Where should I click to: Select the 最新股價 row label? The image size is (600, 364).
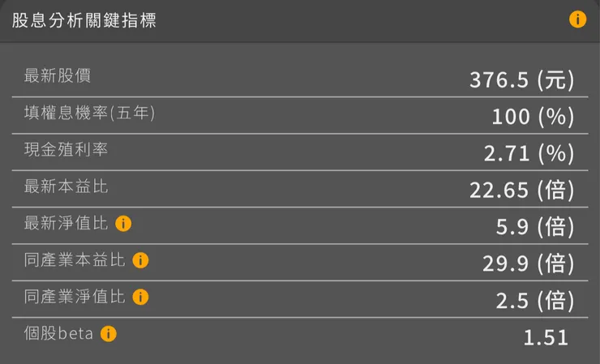[x=58, y=76]
